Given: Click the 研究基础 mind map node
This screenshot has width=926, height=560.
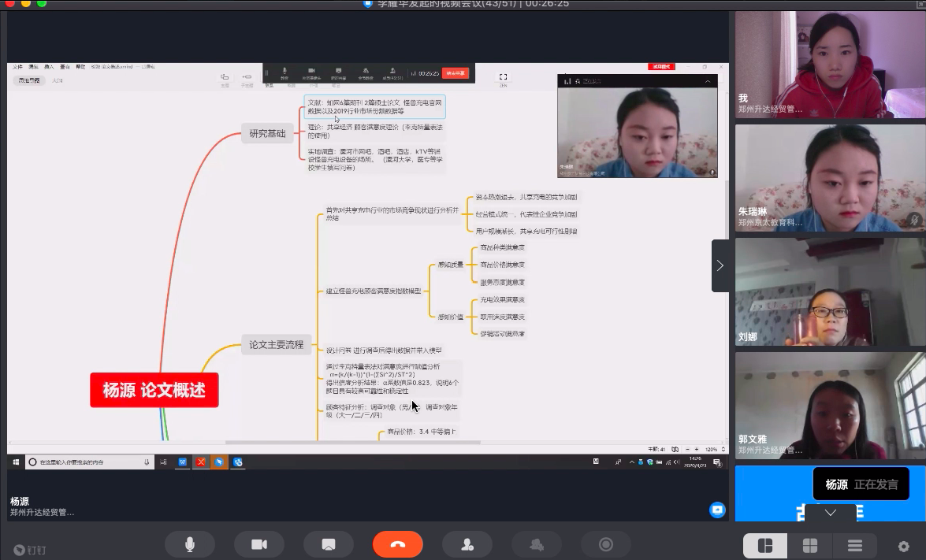Looking at the screenshot, I should pyautogui.click(x=268, y=133).
